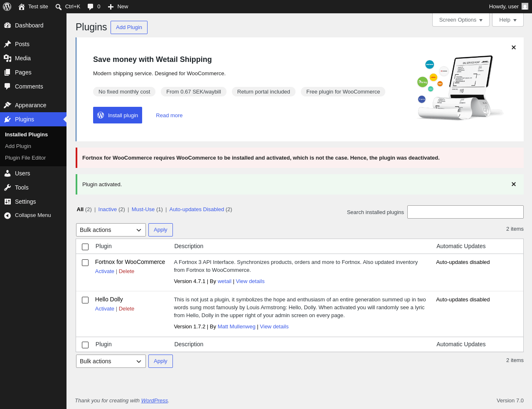Click the Collapse Menu arrow icon
Image resolution: width=532 pixels, height=409 pixels.
(x=7, y=215)
